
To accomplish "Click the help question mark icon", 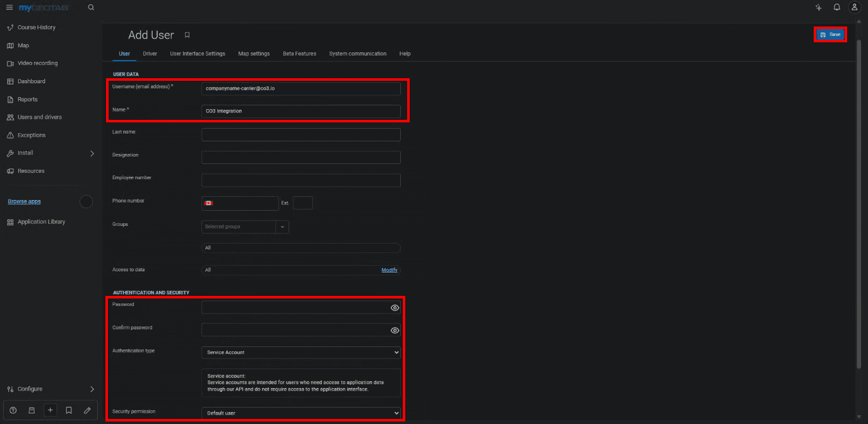I will (13, 410).
